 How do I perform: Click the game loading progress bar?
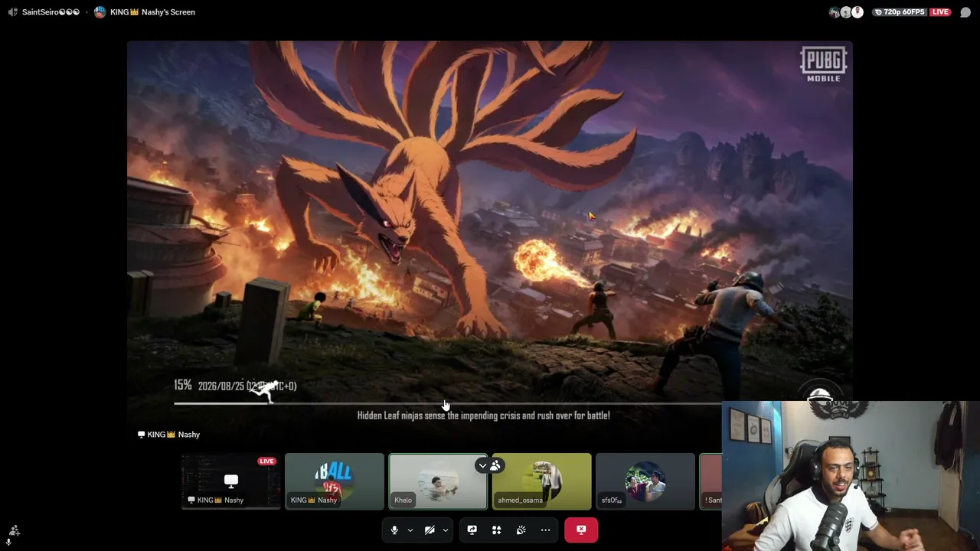pyautogui.click(x=448, y=403)
